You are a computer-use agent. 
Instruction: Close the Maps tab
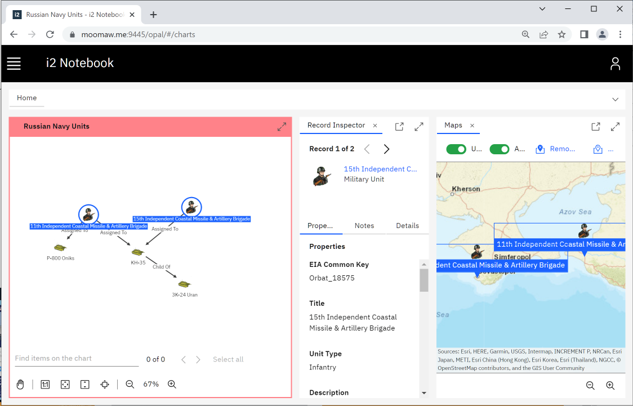[x=472, y=126]
